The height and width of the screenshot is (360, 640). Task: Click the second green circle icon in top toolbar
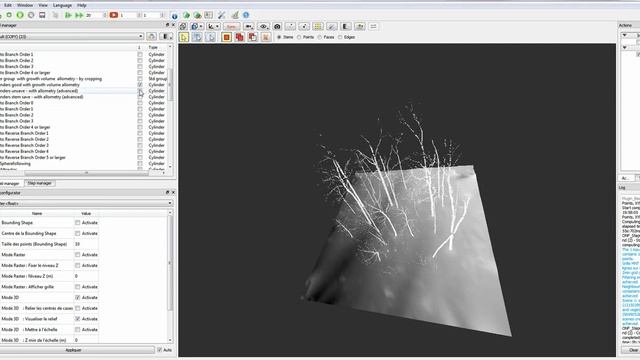(x=20, y=15)
